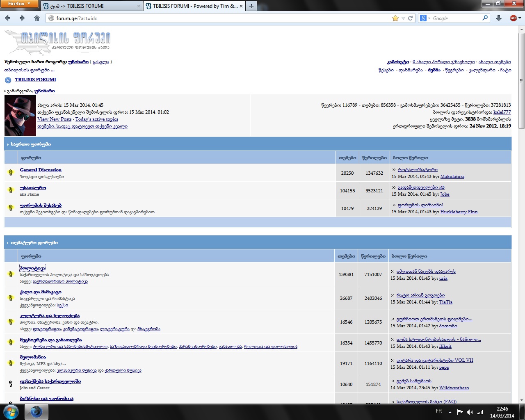The height and width of the screenshot is (420, 525).
Task: Bookmark this page with the star icon
Action: click(x=395, y=18)
